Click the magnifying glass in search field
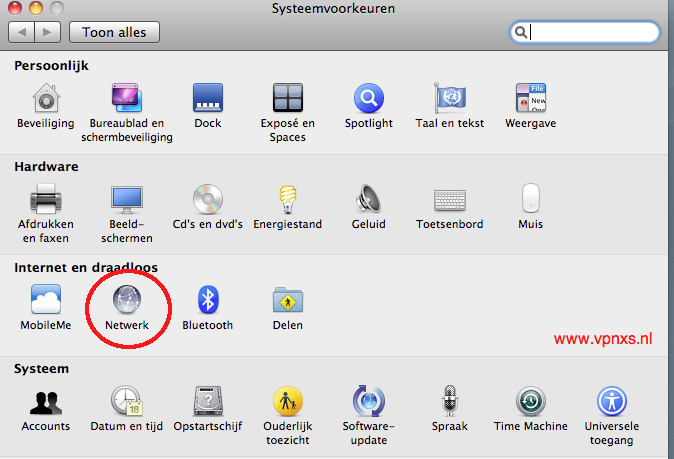The width and height of the screenshot is (674, 459). point(521,32)
